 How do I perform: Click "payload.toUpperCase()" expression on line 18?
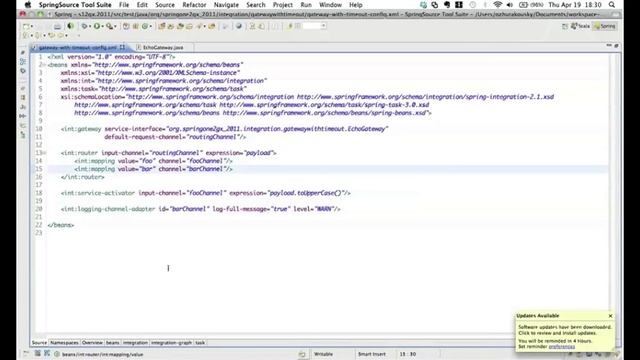[x=305, y=193]
